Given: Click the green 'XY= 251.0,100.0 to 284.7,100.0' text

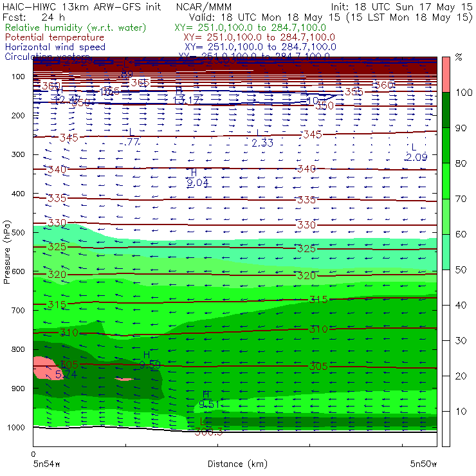Looking at the screenshot, I should (x=250, y=28).
